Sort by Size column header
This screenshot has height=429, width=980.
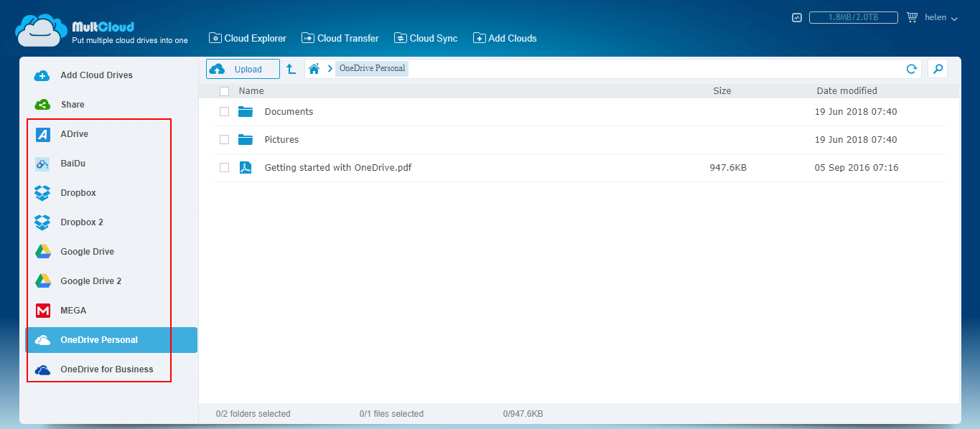coord(722,91)
